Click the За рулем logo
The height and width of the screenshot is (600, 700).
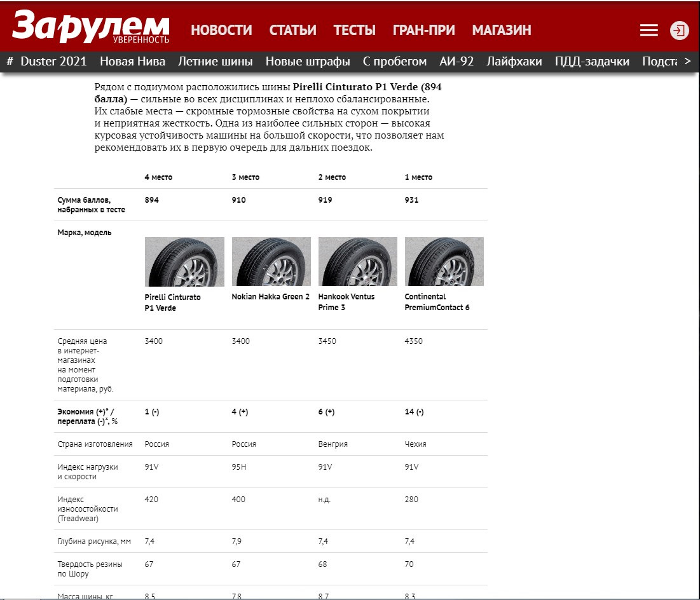pyautogui.click(x=91, y=27)
